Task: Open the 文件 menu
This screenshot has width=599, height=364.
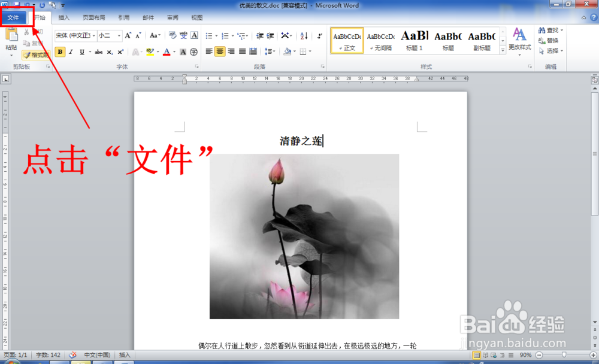Action: 13,17
